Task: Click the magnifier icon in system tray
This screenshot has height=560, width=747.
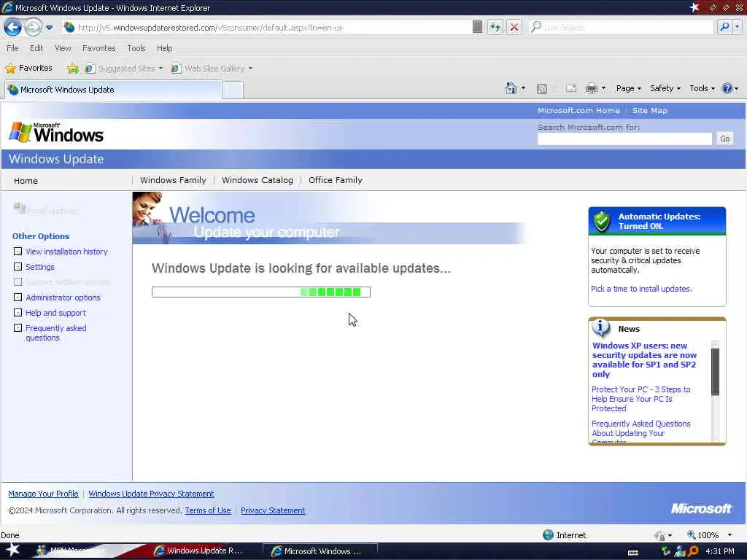Action: pos(694,551)
